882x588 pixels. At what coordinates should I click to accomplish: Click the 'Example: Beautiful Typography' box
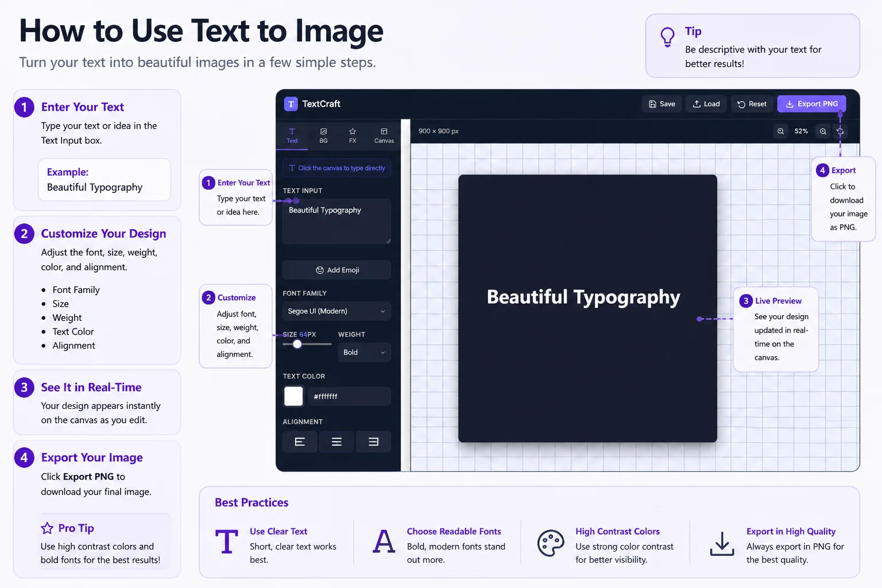[105, 180]
